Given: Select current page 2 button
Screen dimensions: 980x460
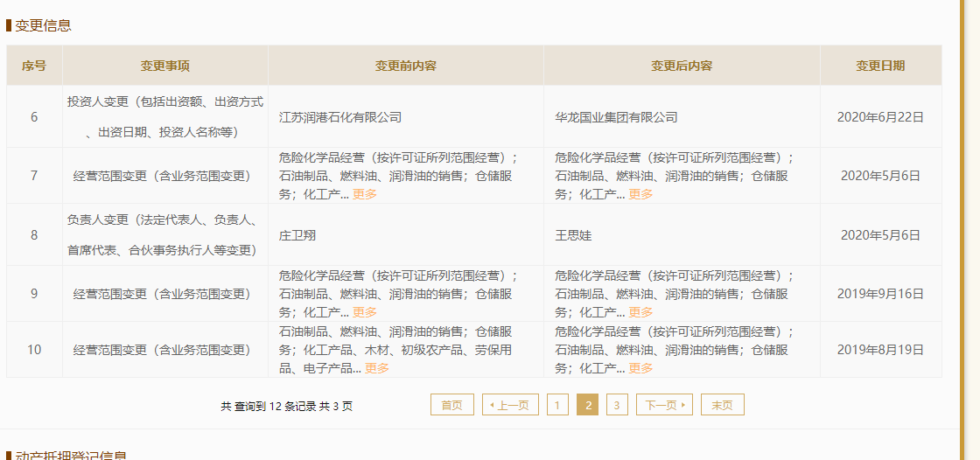Looking at the screenshot, I should click(587, 405).
